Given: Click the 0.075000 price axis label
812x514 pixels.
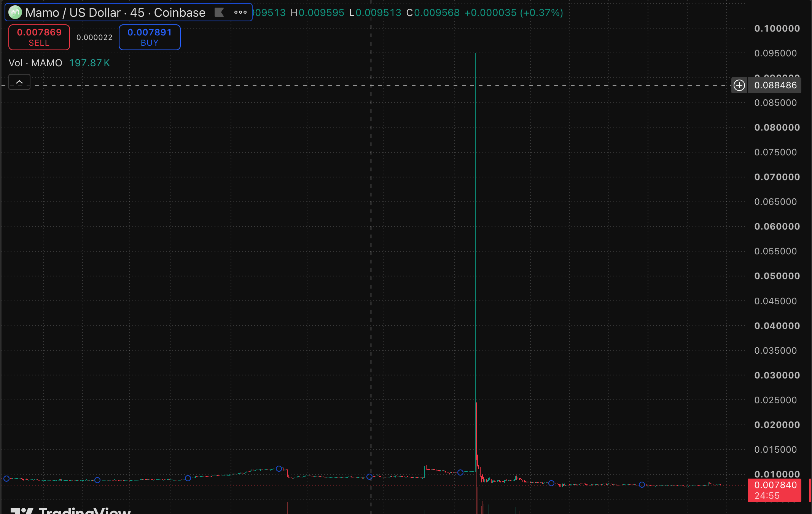Looking at the screenshot, I should click(775, 152).
